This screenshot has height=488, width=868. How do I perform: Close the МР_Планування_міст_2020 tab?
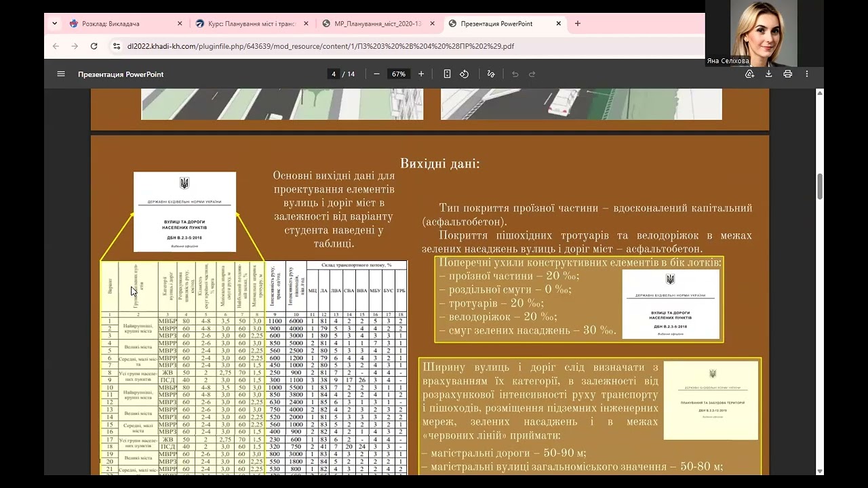(432, 23)
